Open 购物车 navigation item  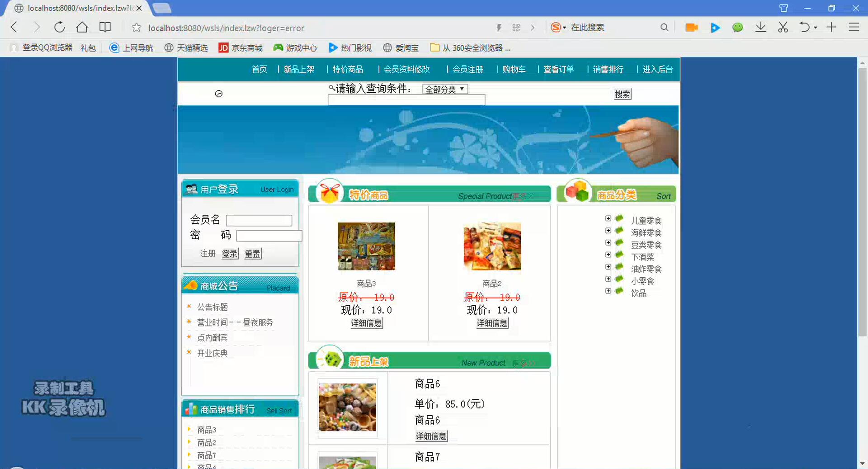click(514, 69)
